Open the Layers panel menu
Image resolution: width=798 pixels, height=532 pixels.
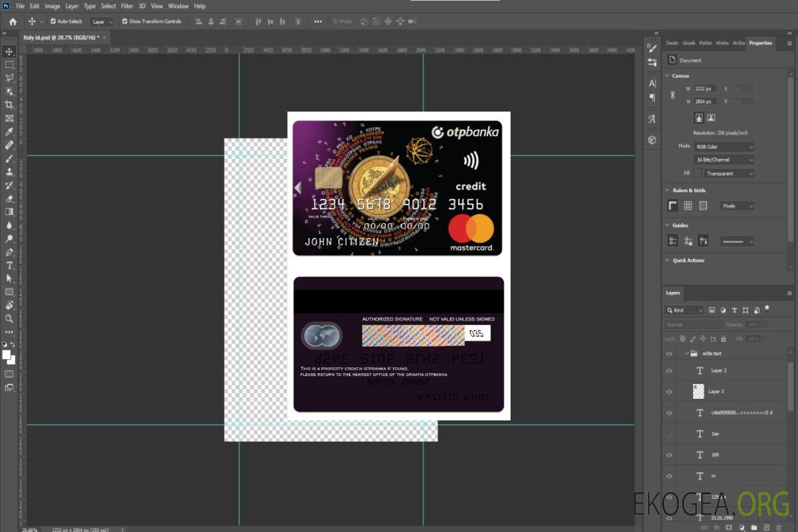click(789, 293)
